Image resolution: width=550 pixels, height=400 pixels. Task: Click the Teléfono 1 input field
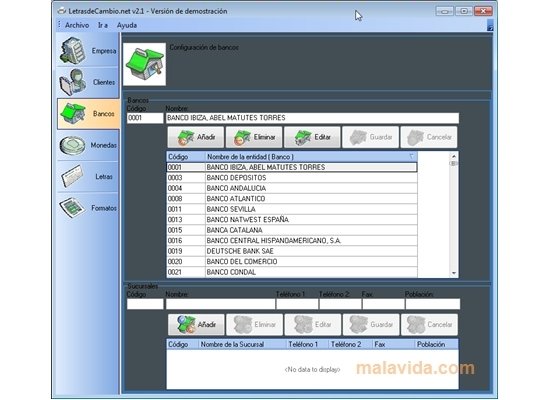(297, 304)
